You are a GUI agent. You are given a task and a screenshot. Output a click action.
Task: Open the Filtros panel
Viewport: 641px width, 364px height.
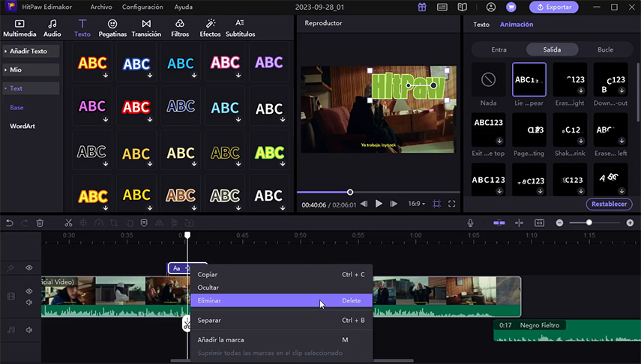click(x=180, y=28)
